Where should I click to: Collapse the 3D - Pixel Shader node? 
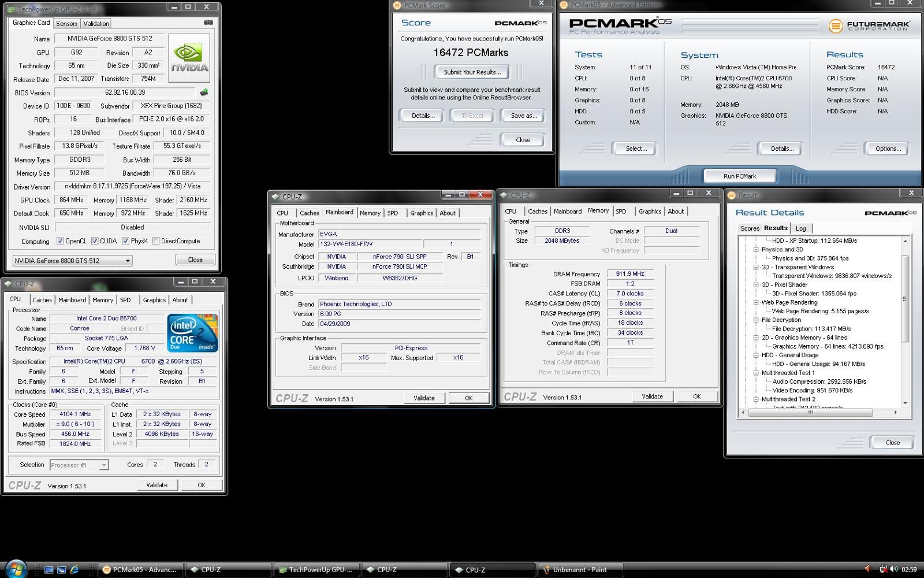(x=756, y=285)
